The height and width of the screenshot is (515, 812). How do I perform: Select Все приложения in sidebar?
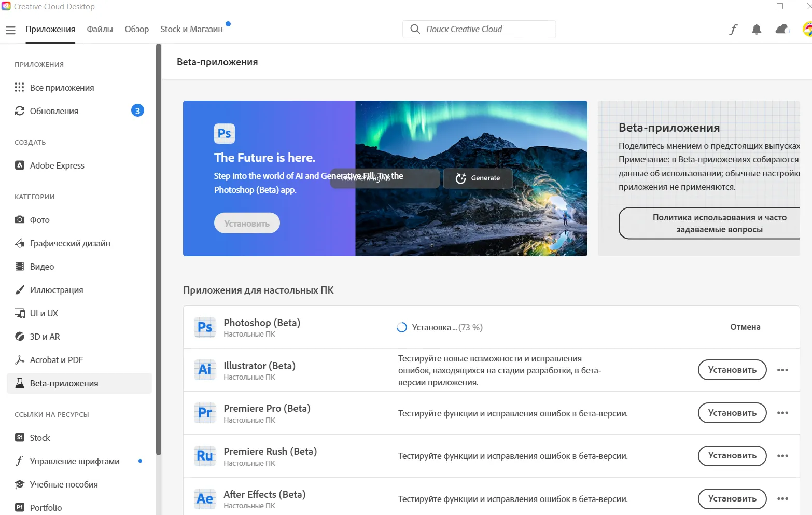tap(79, 88)
